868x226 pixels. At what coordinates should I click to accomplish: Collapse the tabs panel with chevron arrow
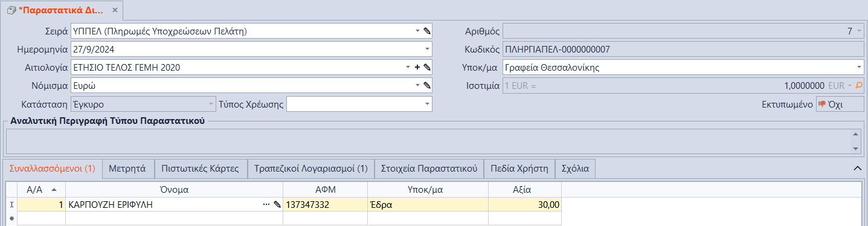(857, 168)
